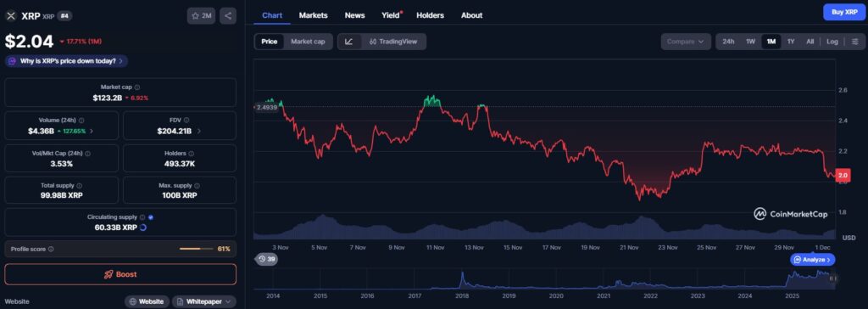Open the About tab

[471, 15]
